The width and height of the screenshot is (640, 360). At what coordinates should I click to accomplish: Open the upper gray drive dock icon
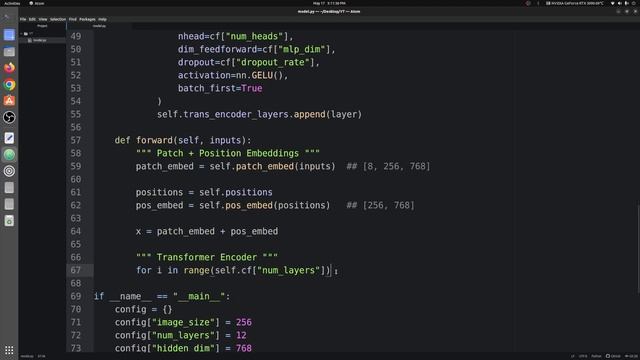click(9, 188)
